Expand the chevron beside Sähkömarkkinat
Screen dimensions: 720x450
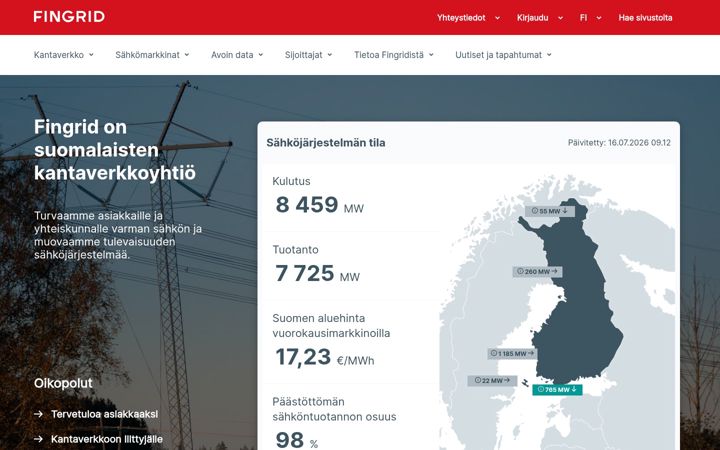coord(186,55)
